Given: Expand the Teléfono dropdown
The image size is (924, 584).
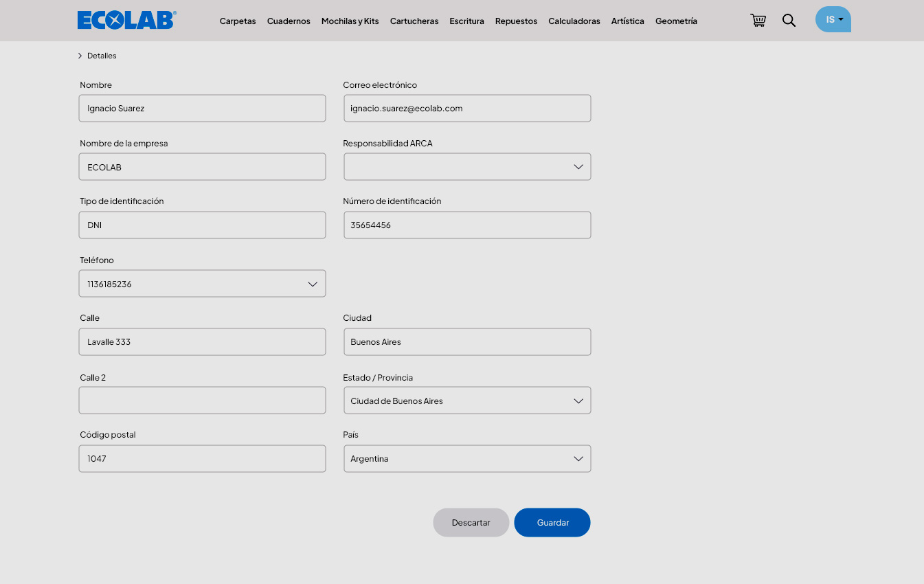Looking at the screenshot, I should click(202, 284).
